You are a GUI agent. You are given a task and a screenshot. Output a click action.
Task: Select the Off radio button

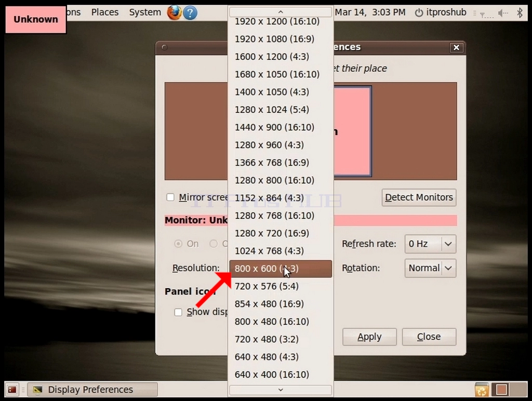click(x=214, y=244)
